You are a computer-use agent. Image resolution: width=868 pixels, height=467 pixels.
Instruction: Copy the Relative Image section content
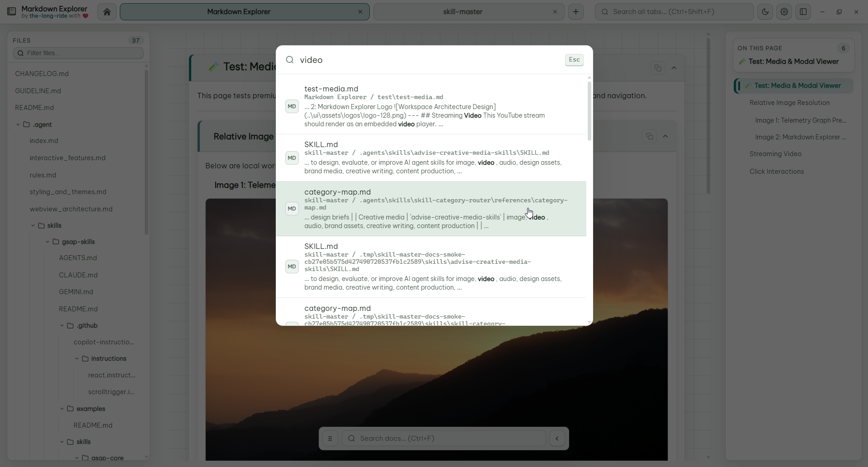[x=650, y=136]
